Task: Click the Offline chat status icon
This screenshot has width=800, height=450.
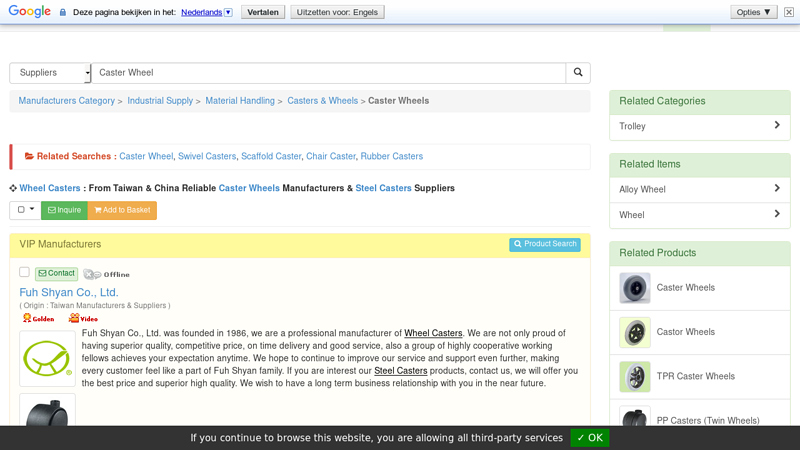Action: click(x=107, y=274)
